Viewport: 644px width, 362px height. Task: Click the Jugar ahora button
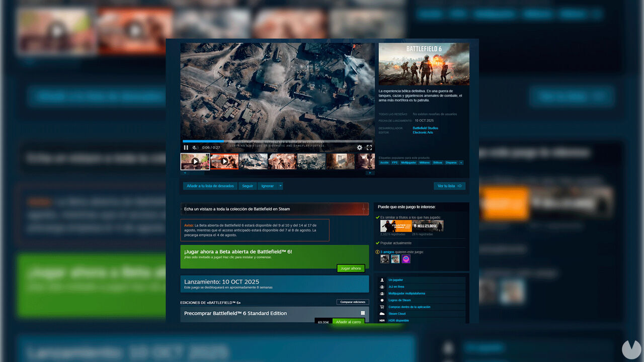point(351,268)
